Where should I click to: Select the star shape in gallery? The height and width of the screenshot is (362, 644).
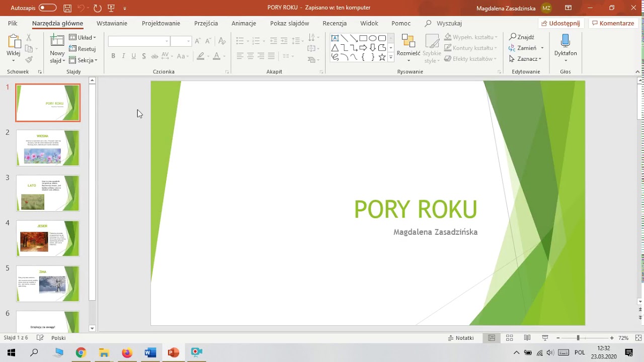click(x=382, y=57)
